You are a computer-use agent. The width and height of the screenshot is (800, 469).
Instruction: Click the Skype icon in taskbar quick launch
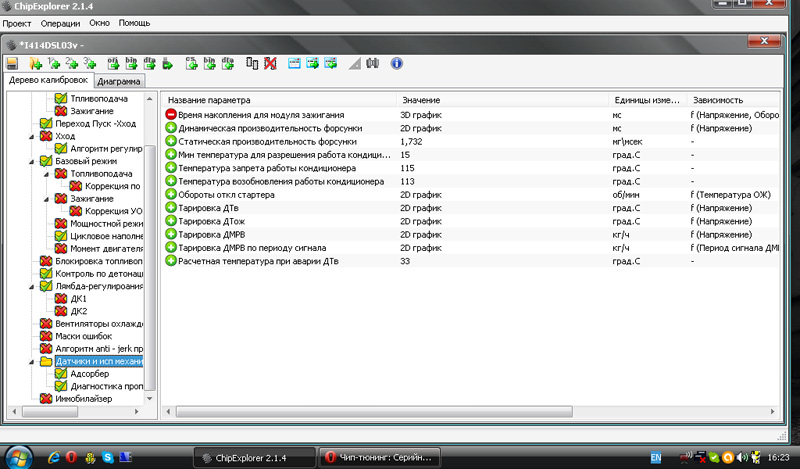pyautogui.click(x=107, y=457)
